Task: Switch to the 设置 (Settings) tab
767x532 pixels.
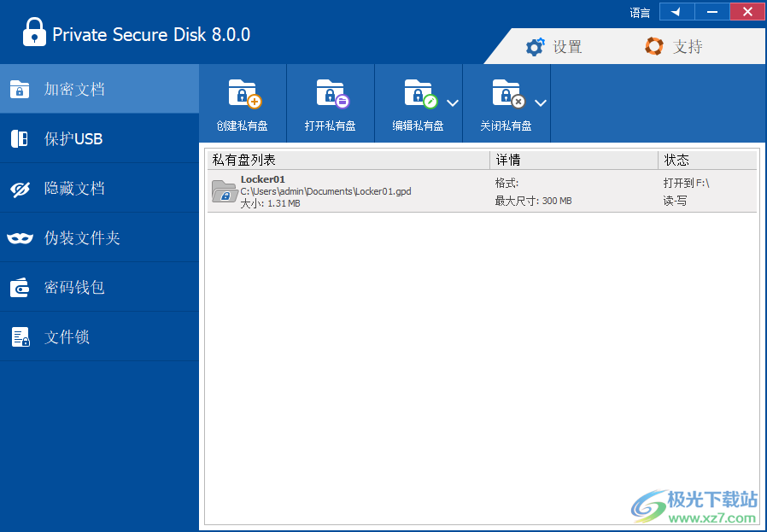Action: (556, 47)
